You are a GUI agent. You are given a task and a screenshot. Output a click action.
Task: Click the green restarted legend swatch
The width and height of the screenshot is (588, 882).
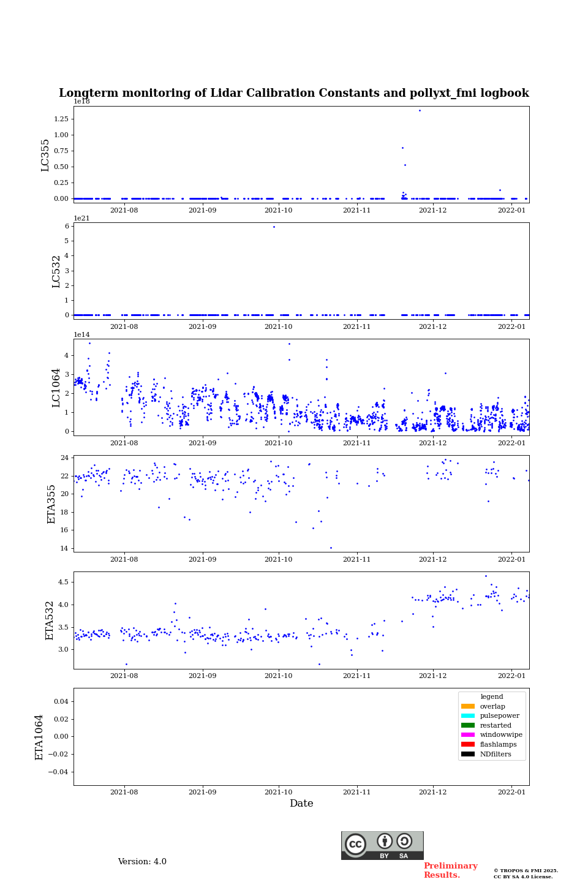468,725
